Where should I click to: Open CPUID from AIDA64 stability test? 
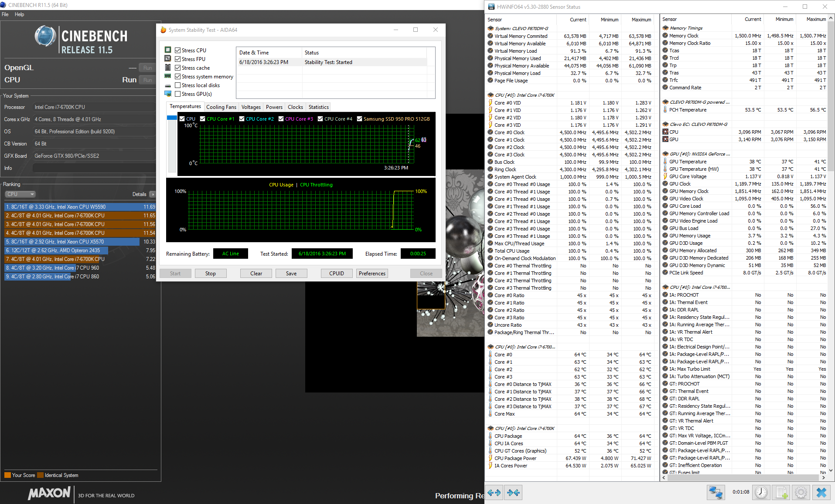tap(337, 274)
